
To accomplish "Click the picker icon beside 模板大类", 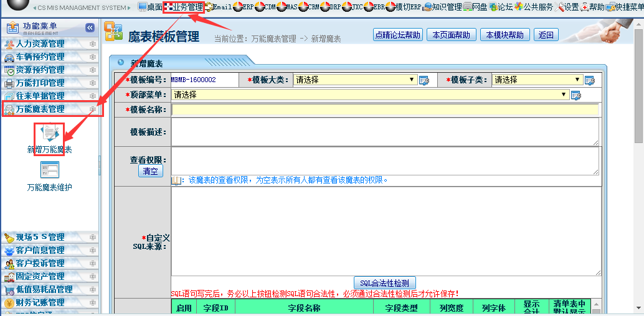I will click(424, 80).
